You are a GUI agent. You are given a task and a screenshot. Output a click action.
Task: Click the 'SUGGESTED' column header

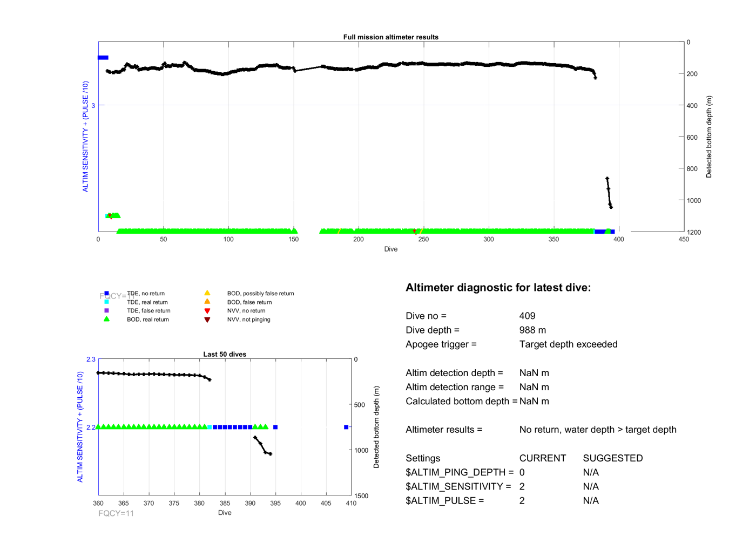click(x=613, y=458)
